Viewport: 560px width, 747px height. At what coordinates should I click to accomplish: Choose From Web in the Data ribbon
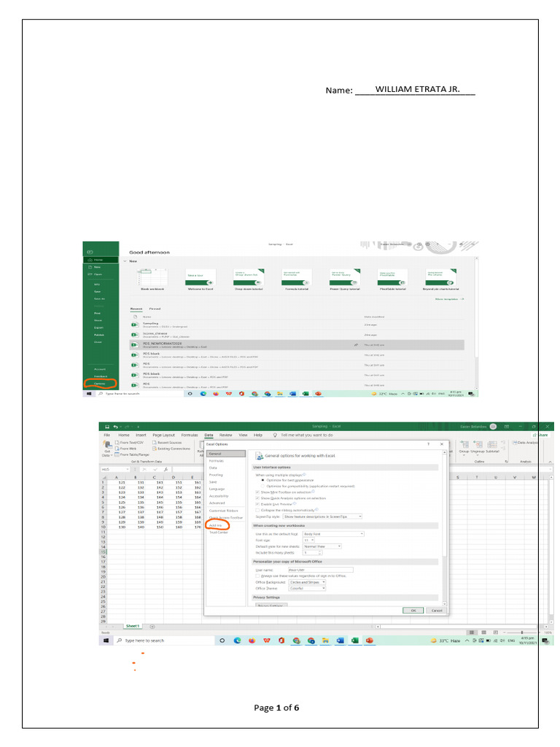point(125,449)
